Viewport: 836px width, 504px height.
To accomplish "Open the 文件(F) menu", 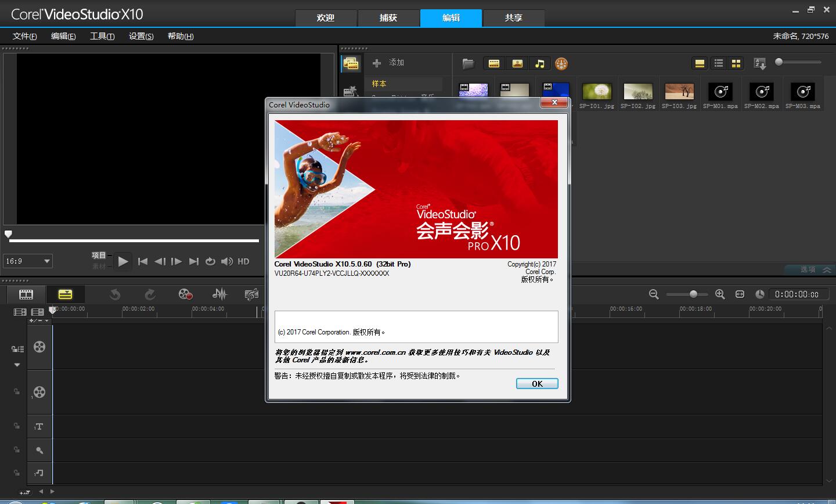I will pyautogui.click(x=25, y=36).
